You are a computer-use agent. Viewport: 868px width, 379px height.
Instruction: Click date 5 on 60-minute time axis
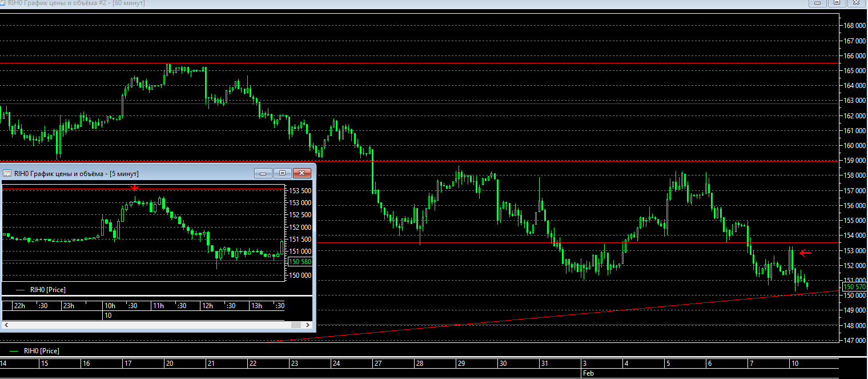tap(668, 364)
